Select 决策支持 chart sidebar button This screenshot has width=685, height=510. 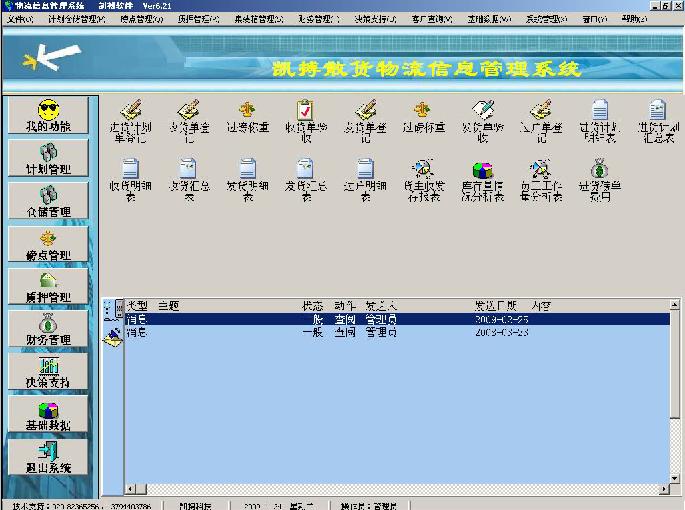(48, 371)
